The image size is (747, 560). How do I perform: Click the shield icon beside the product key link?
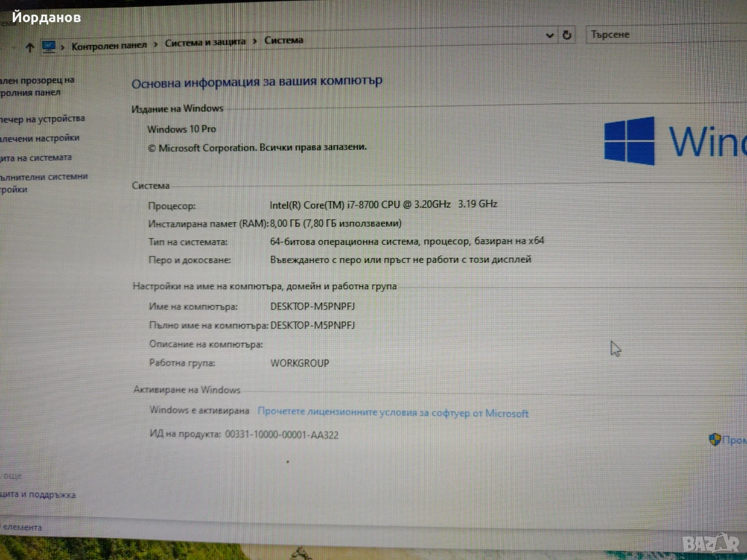click(714, 439)
